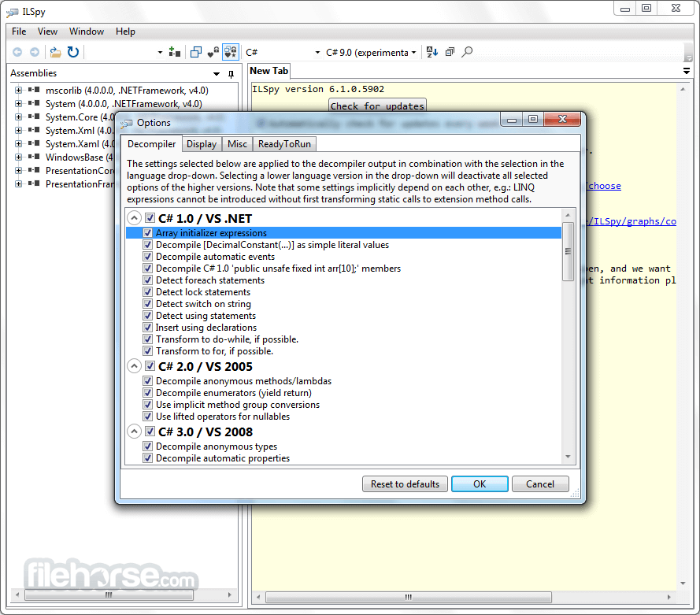Select the New Tab document tab
Viewport: 700px width, 615px height.
(x=269, y=71)
